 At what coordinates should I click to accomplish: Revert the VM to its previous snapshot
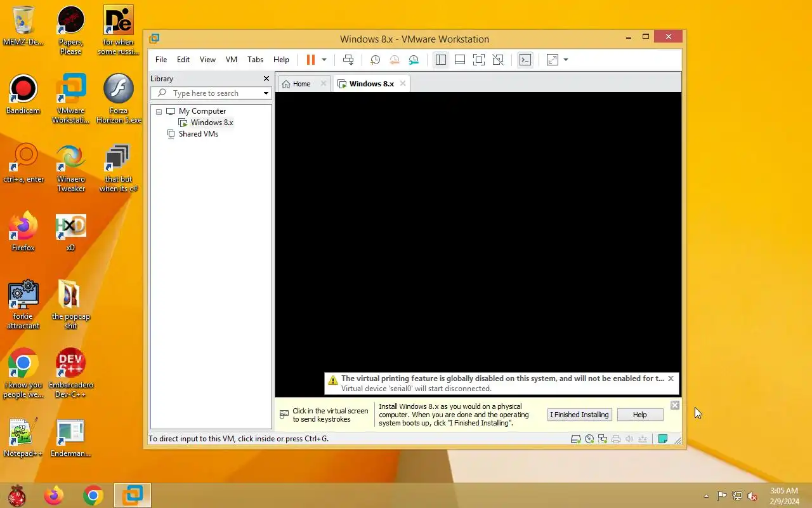click(x=395, y=60)
